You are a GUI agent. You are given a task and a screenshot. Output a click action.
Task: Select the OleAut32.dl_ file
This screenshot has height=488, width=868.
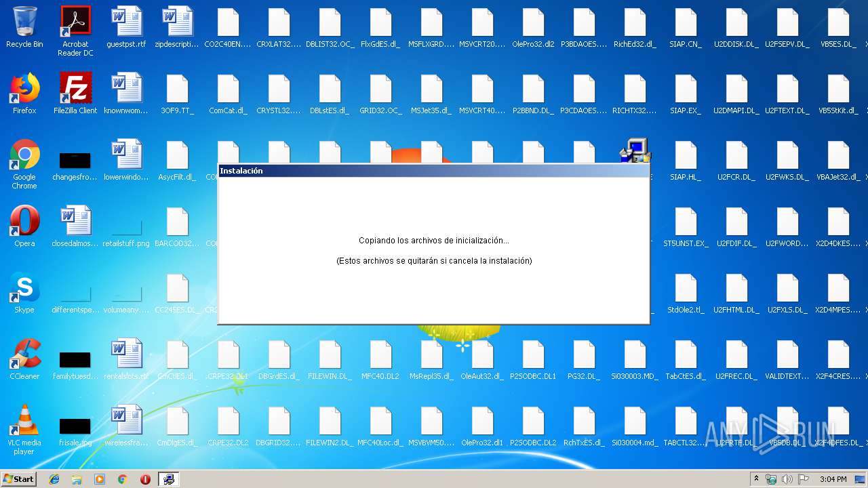point(482,359)
